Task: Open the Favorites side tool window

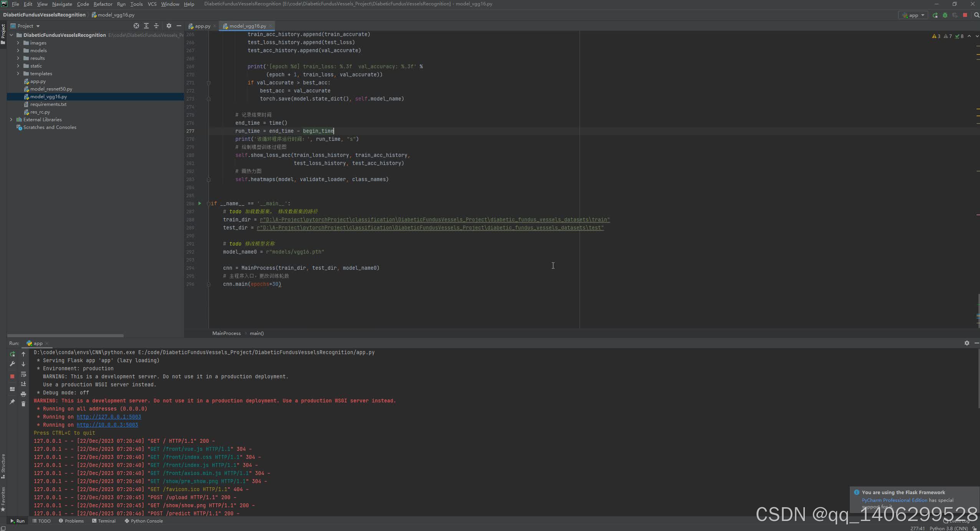Action: 3,499
